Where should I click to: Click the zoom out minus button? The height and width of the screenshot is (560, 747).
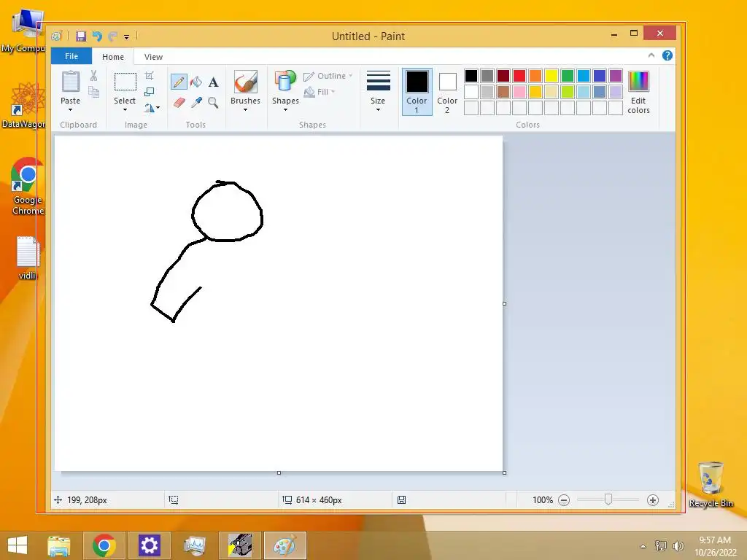tap(564, 500)
